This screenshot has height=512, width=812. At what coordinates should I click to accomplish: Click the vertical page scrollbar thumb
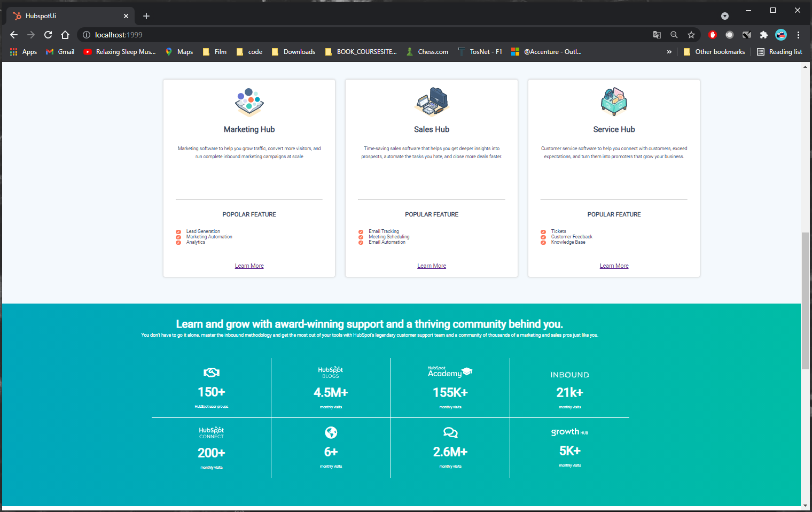(805, 300)
